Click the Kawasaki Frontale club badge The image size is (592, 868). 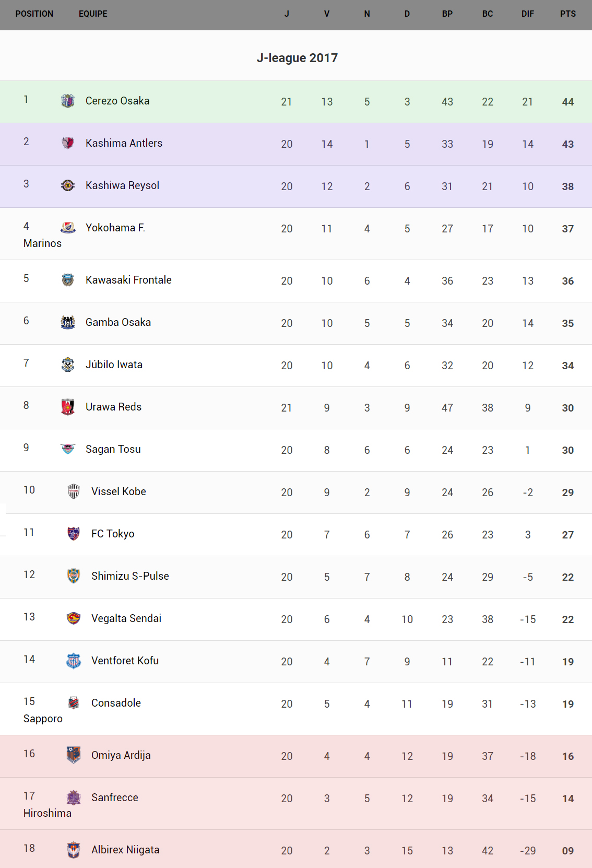(68, 280)
